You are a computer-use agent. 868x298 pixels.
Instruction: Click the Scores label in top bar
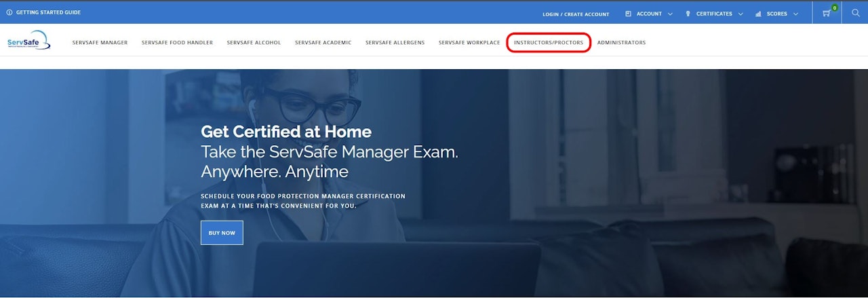(x=777, y=14)
